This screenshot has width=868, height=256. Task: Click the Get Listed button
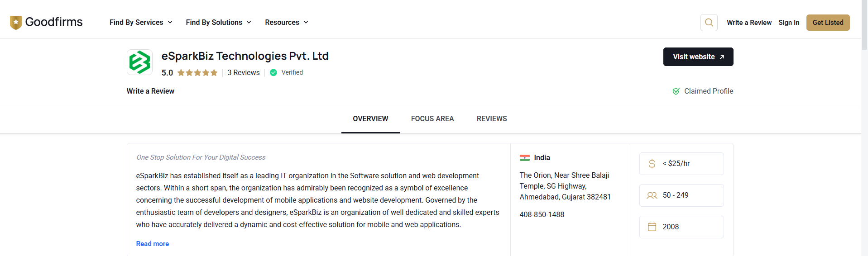[x=828, y=23]
